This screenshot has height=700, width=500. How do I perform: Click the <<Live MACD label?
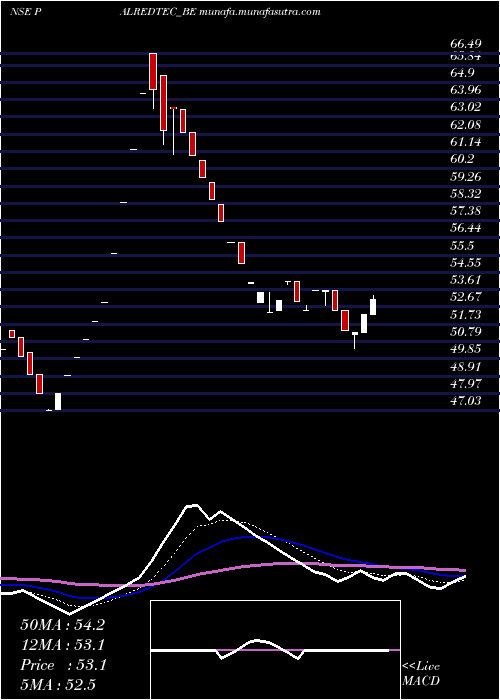(421, 673)
